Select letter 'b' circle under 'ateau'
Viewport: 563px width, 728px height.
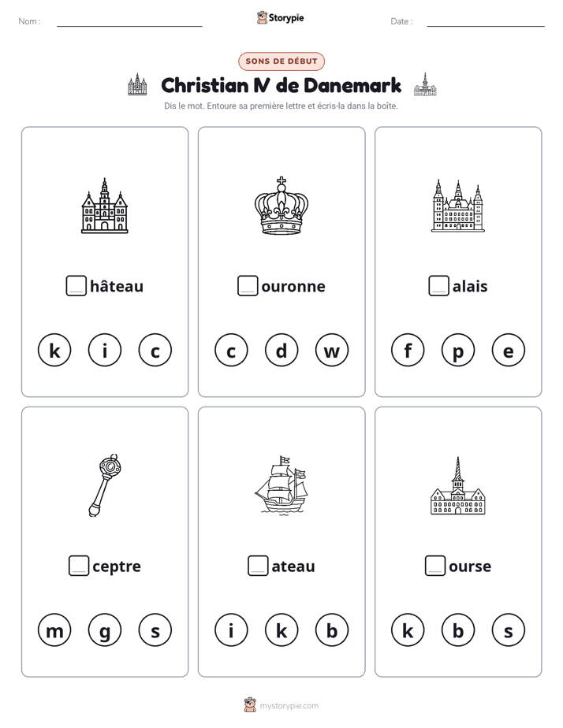[x=332, y=630]
